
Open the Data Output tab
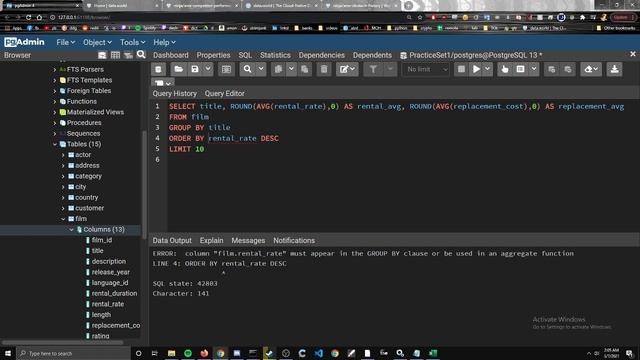172,241
